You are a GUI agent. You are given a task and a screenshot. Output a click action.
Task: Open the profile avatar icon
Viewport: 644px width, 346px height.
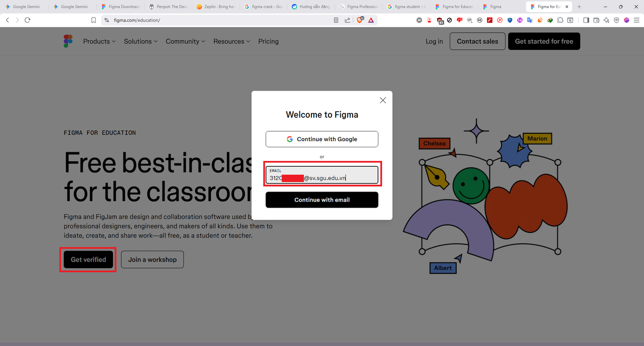point(626,20)
